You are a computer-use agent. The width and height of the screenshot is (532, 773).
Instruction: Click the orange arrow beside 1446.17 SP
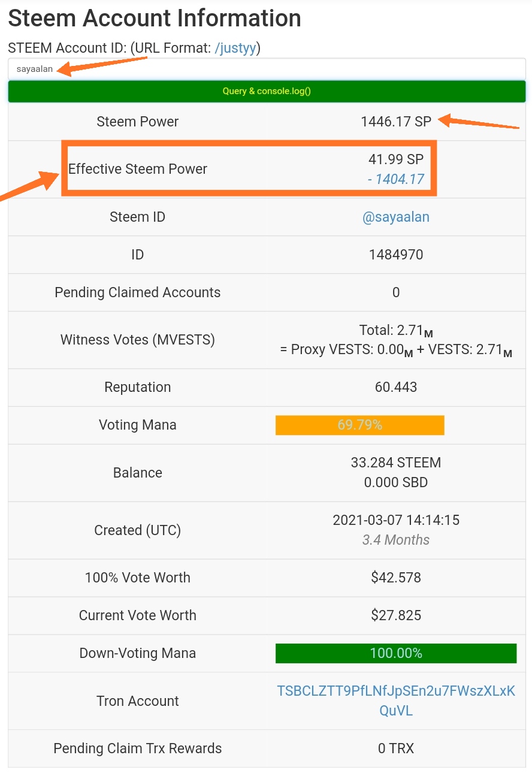479,123
